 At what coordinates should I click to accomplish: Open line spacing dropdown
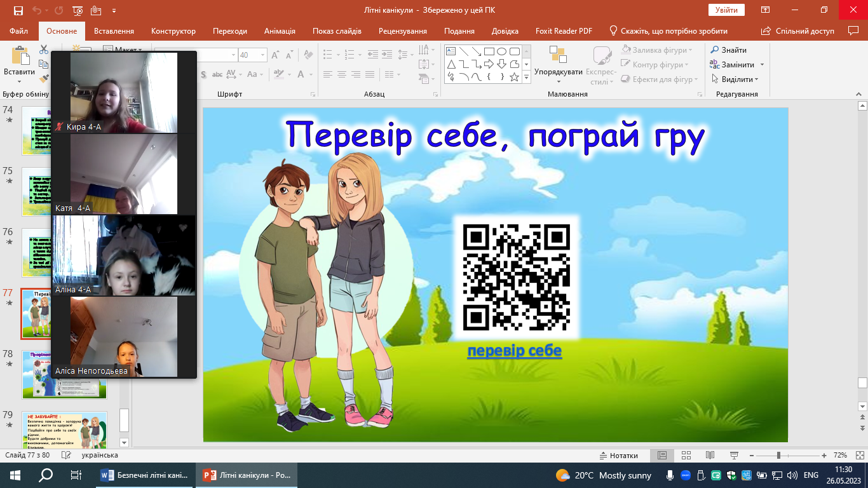tap(405, 55)
